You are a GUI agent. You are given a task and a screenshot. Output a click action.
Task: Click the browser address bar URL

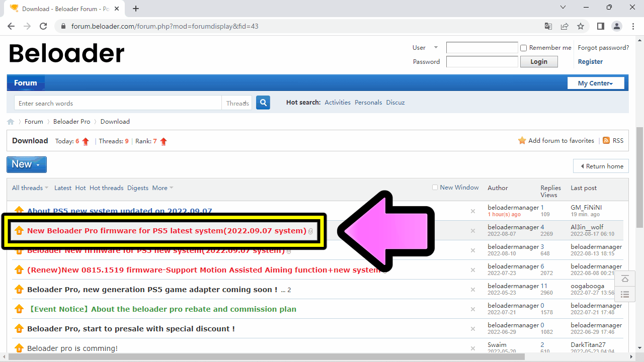point(165,26)
